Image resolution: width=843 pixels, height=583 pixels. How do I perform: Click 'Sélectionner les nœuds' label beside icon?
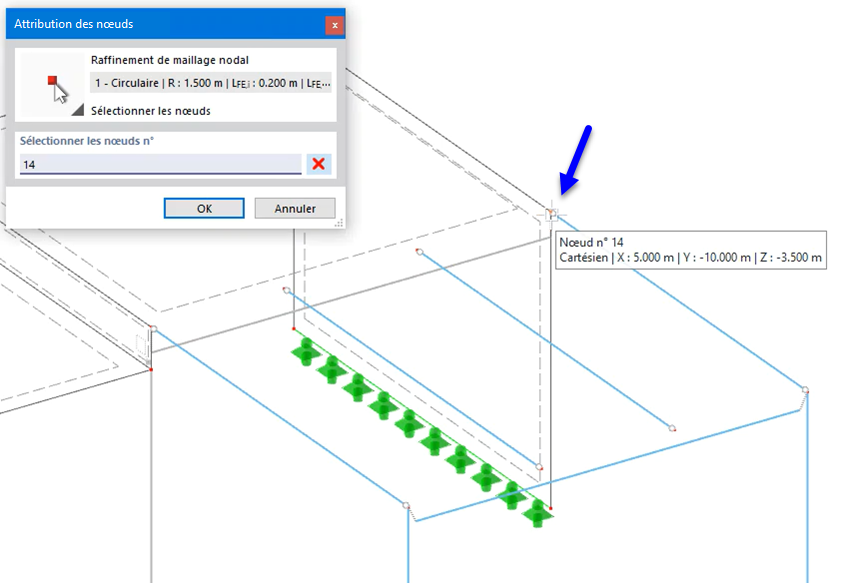coord(151,111)
